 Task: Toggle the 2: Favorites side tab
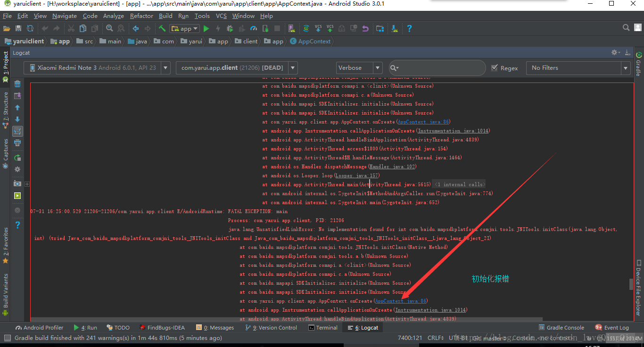click(x=6, y=245)
